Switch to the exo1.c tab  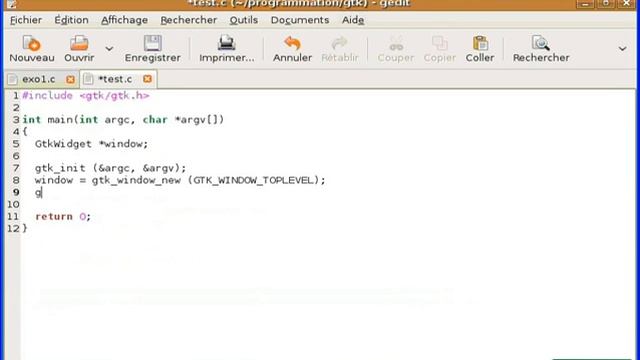pyautogui.click(x=38, y=79)
